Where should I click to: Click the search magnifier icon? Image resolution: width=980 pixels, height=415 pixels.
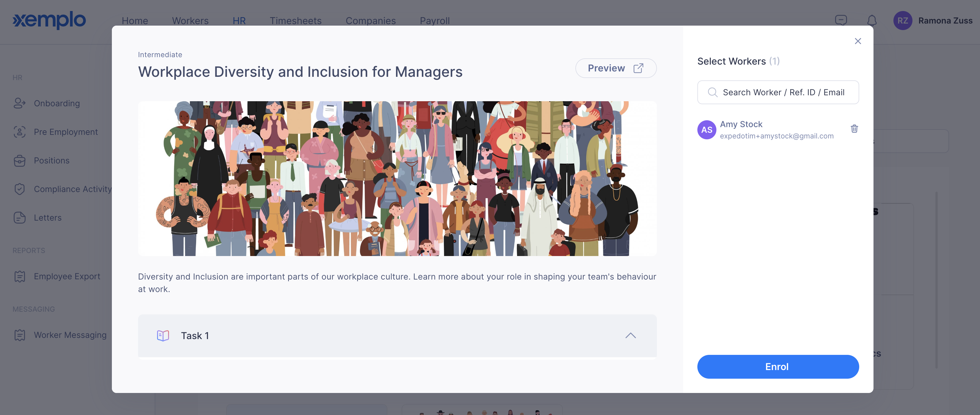(712, 92)
